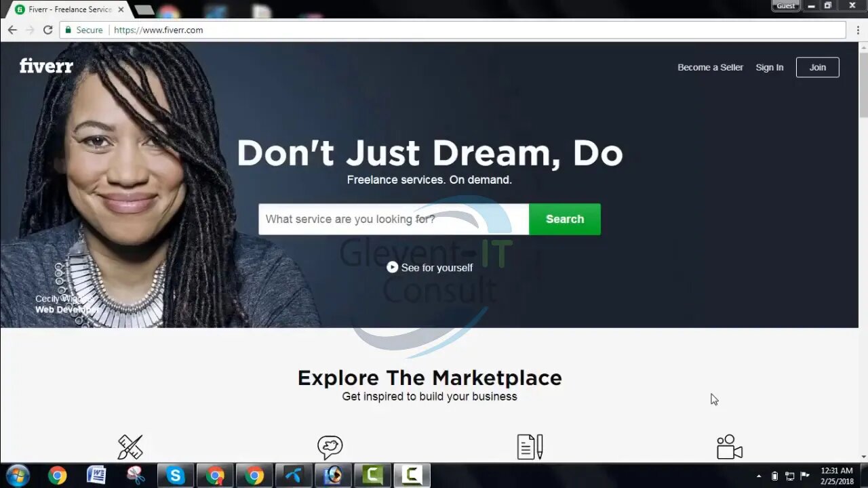
Task: Focus the service search field
Action: (393, 219)
